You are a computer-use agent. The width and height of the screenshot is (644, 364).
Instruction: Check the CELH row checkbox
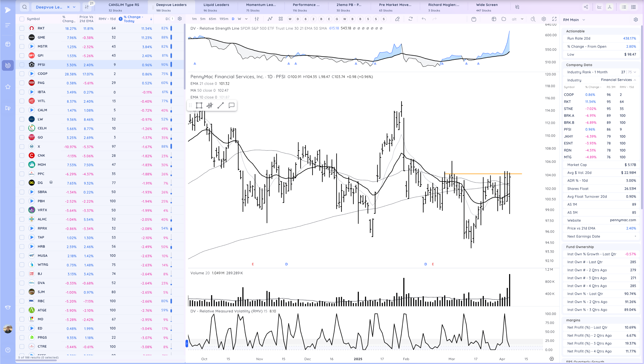tap(22, 128)
